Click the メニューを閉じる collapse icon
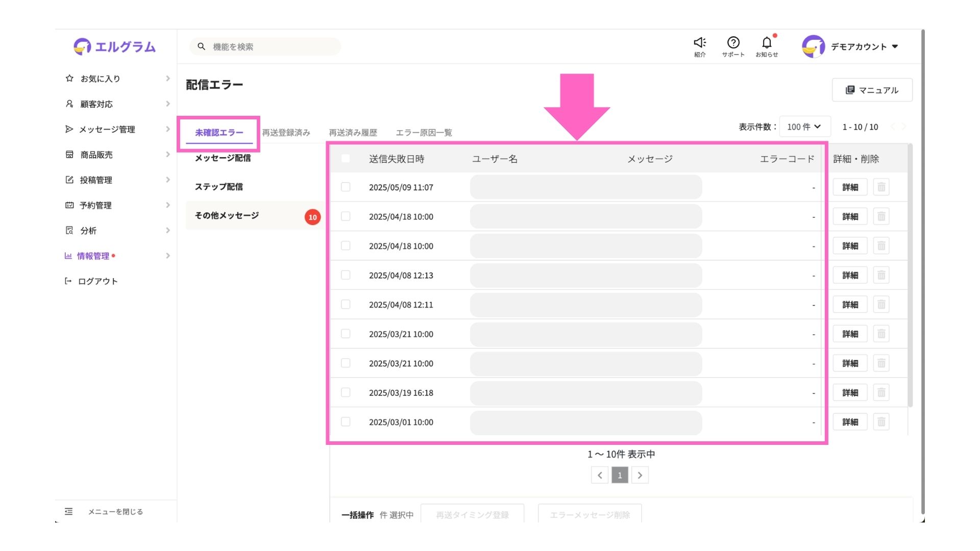 69,511
